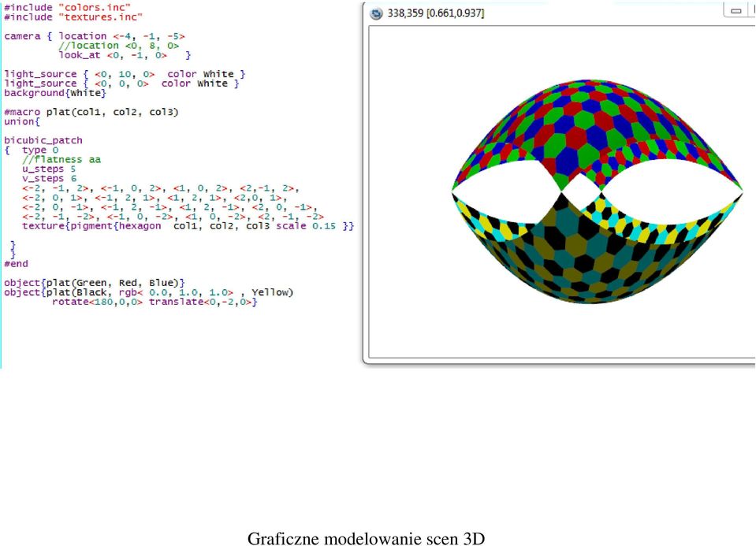Click the control point row starting <-2, -1, 2>
The image size is (756, 546).
pyautogui.click(x=161, y=188)
